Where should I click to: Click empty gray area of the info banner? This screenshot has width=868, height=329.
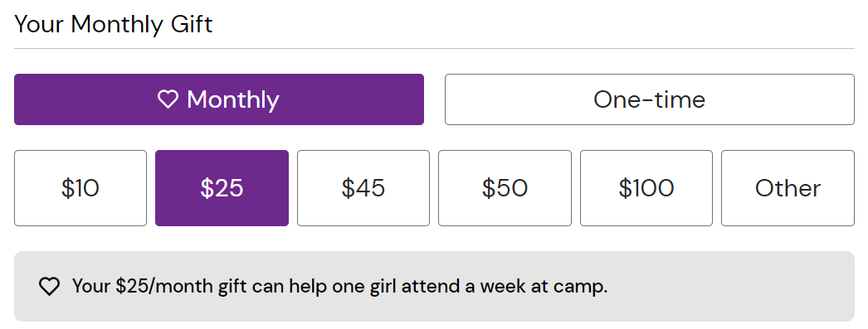pyautogui.click(x=731, y=287)
